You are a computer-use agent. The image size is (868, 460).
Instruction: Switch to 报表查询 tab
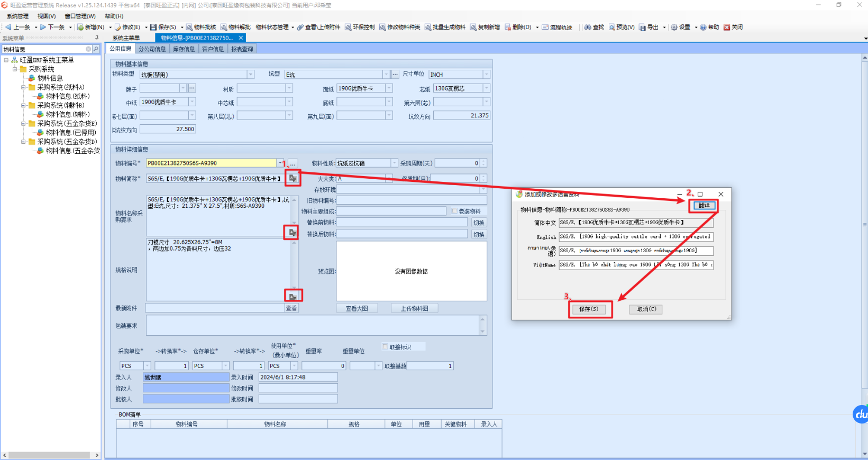coord(242,49)
